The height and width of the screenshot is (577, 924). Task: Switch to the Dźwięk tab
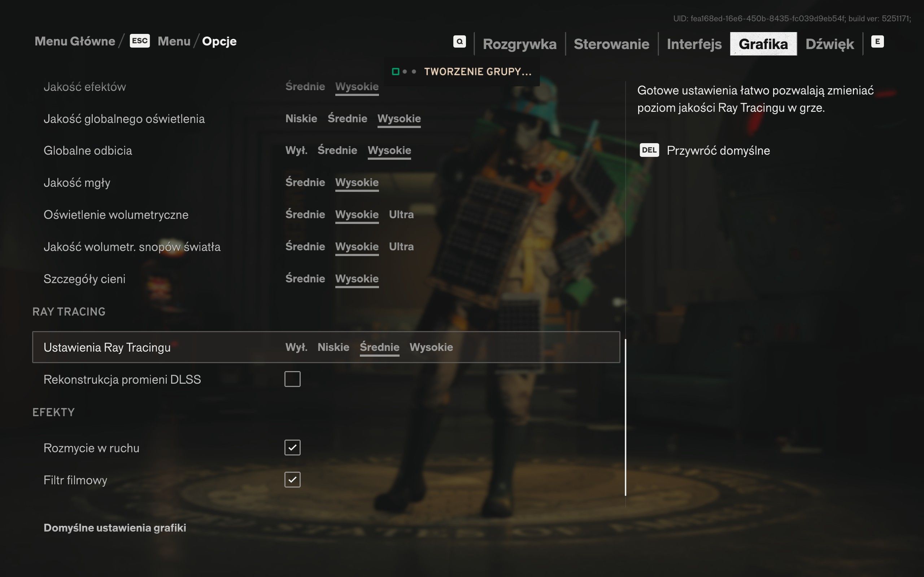[x=829, y=44]
